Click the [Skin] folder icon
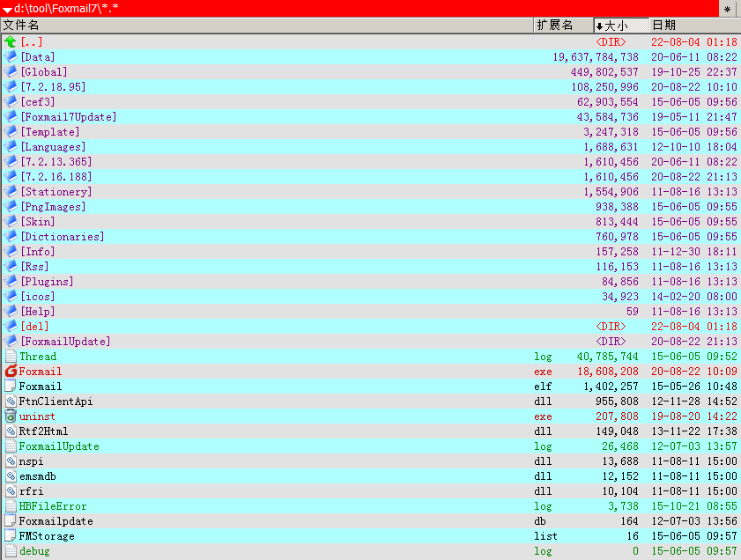741x560 pixels. 11,222
